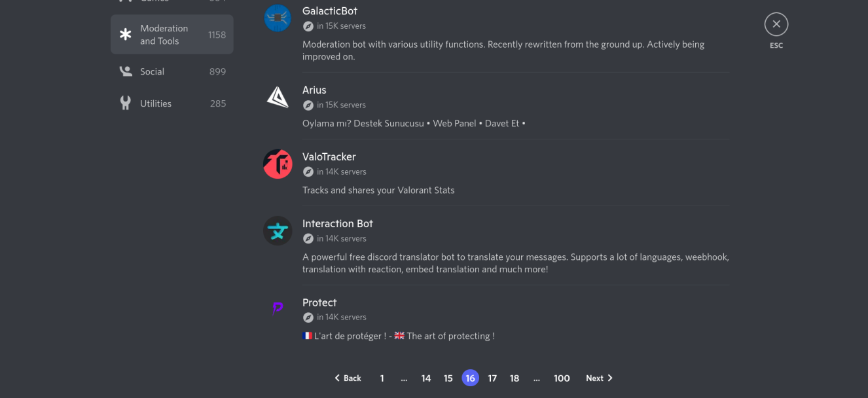Screen dimensions: 868x398
Task: Open GalacticBot by clicking its name
Action: coord(330,10)
